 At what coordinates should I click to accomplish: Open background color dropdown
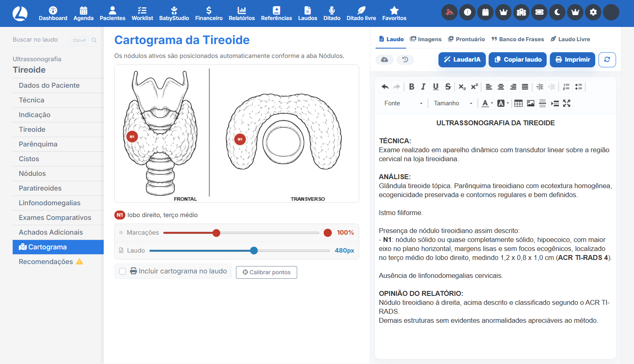pyautogui.click(x=503, y=103)
